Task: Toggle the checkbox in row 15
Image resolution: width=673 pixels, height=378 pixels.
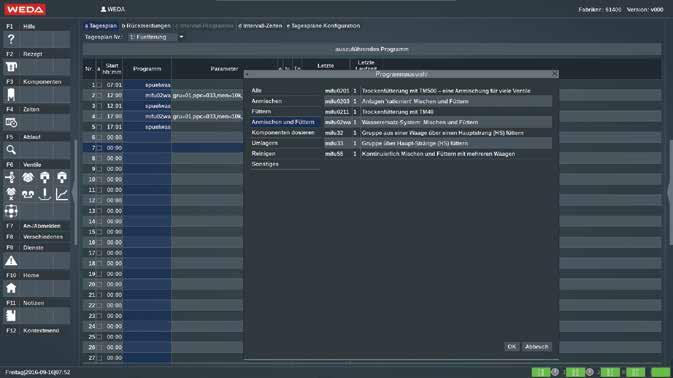Action: coord(99,232)
